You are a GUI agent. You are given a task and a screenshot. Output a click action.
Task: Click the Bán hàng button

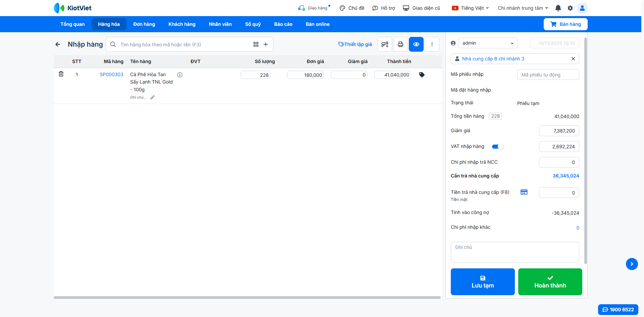(x=566, y=24)
